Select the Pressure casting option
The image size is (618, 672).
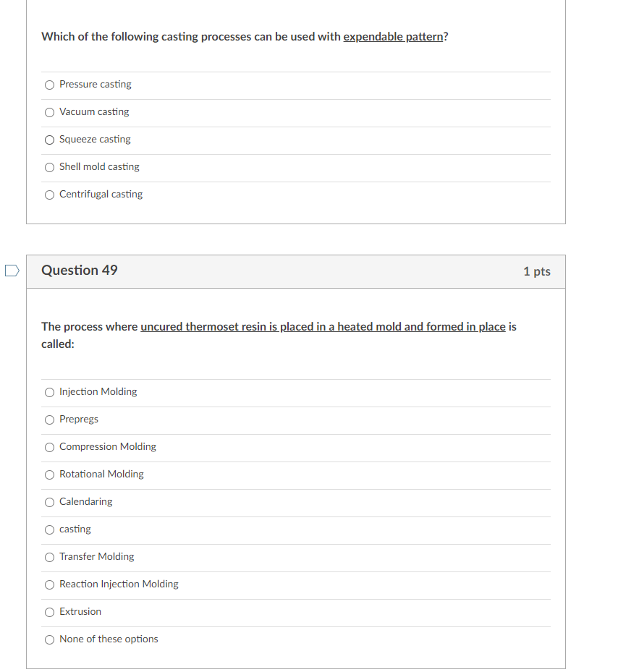coord(49,85)
